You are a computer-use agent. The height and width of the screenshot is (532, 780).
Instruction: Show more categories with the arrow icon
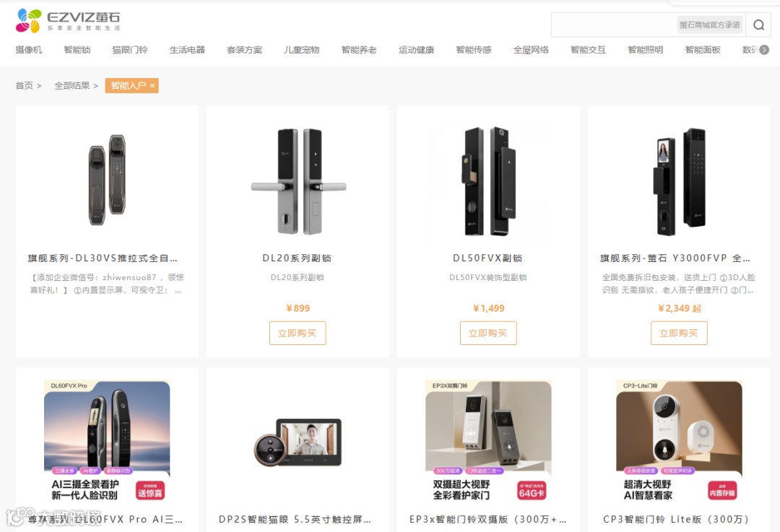(x=765, y=50)
